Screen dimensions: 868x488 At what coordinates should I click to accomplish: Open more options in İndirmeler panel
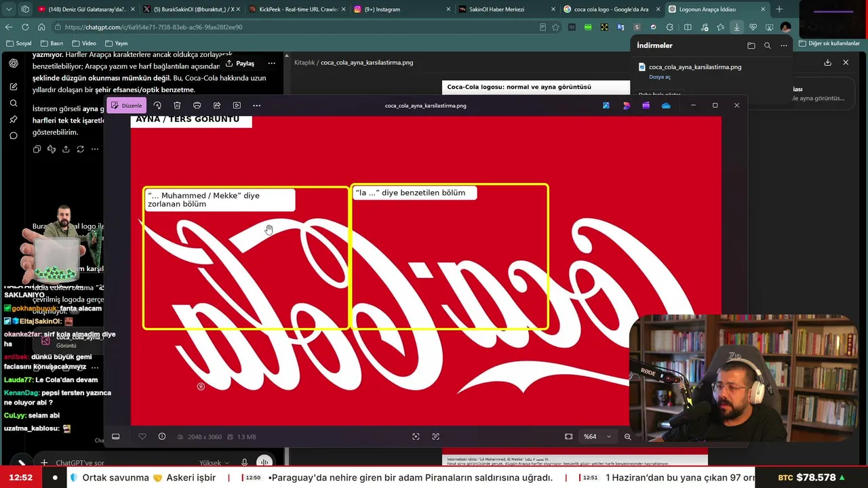[784, 45]
